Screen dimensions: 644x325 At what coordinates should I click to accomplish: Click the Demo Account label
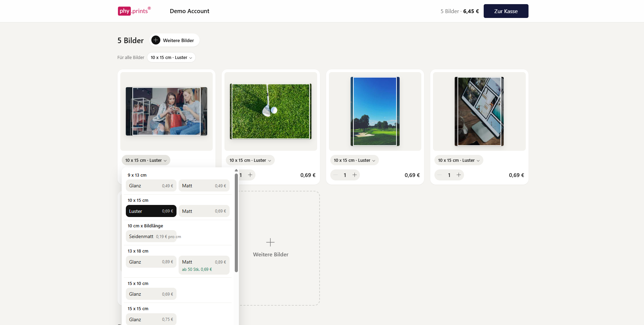[x=190, y=11]
